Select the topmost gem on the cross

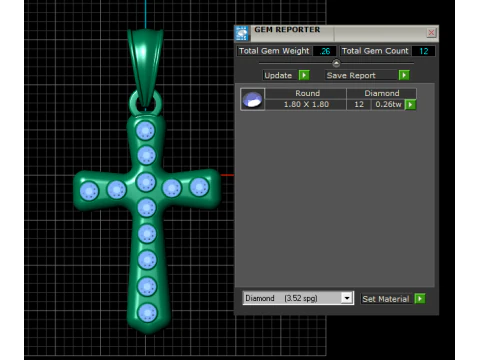145,130
